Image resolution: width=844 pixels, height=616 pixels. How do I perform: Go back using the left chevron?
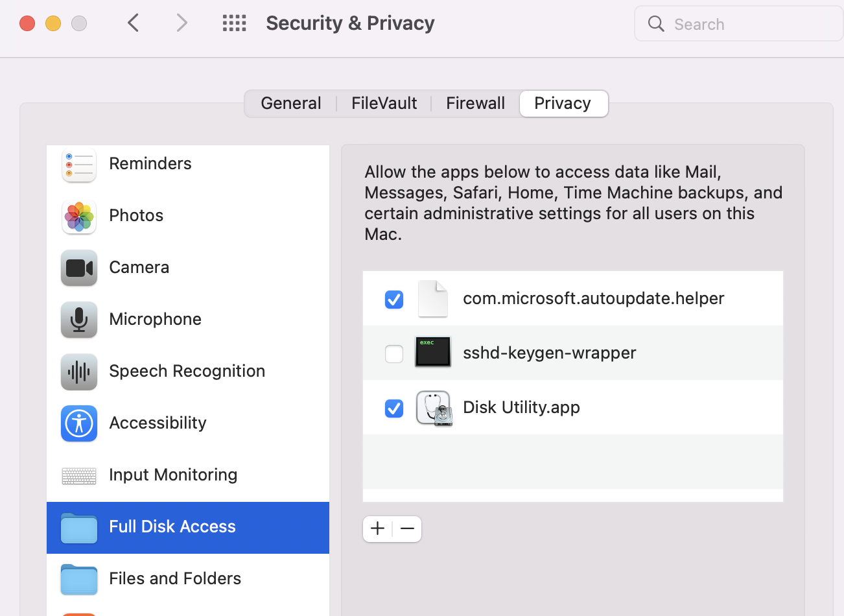coord(134,23)
